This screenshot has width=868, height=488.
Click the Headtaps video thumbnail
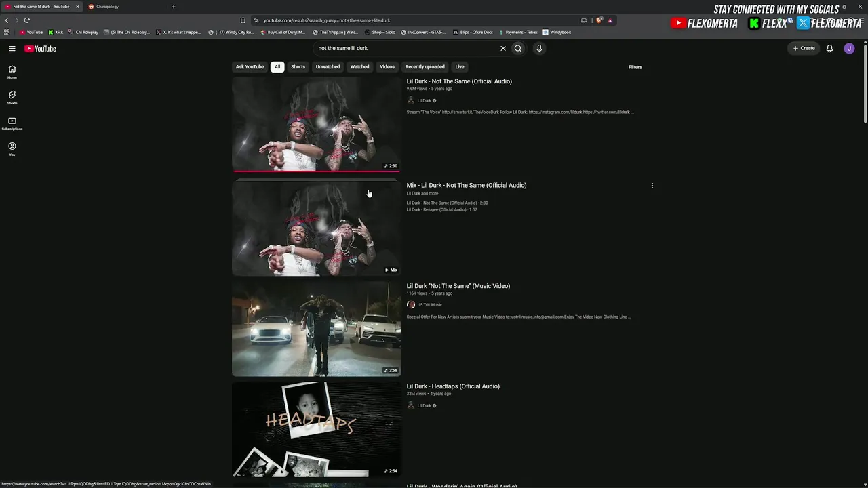pyautogui.click(x=317, y=429)
